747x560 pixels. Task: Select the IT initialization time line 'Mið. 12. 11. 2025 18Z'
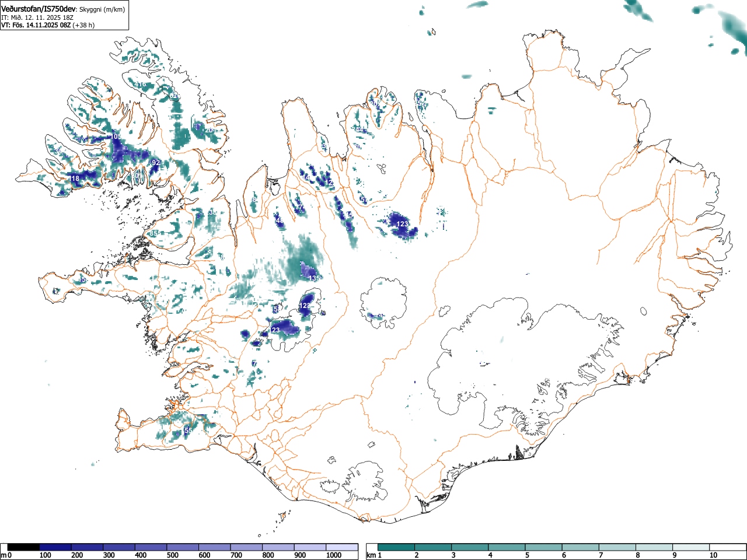[42, 17]
